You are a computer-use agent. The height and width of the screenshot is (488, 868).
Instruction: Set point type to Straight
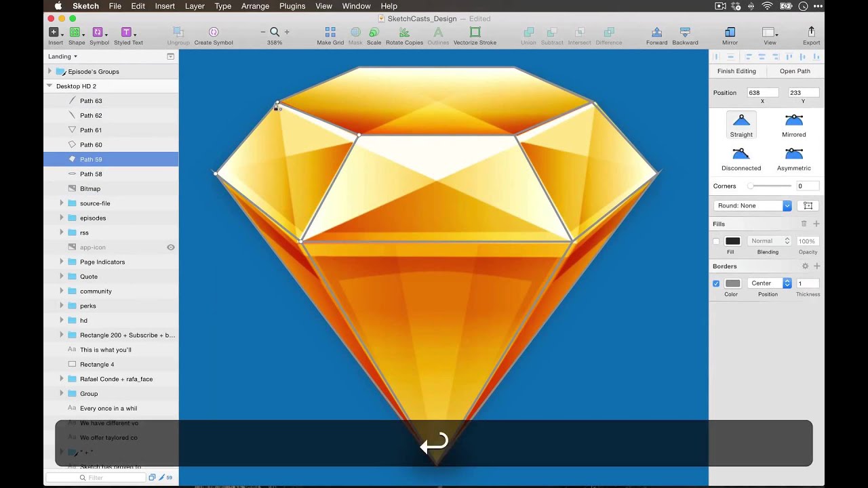741,126
